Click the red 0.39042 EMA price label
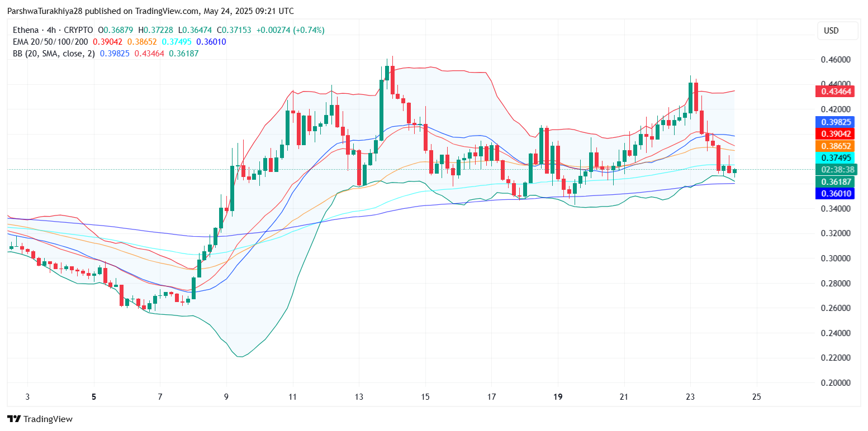The image size is (868, 431). pyautogui.click(x=837, y=134)
